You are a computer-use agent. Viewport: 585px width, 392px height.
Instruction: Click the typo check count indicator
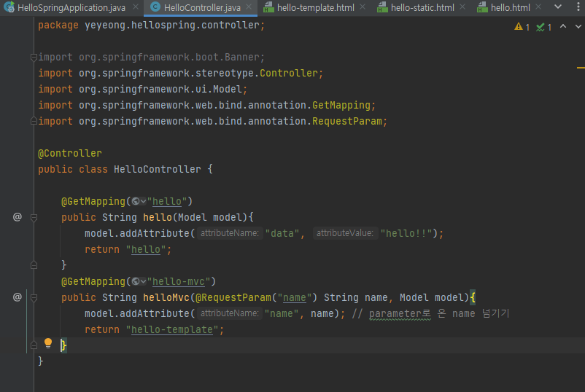click(x=543, y=27)
